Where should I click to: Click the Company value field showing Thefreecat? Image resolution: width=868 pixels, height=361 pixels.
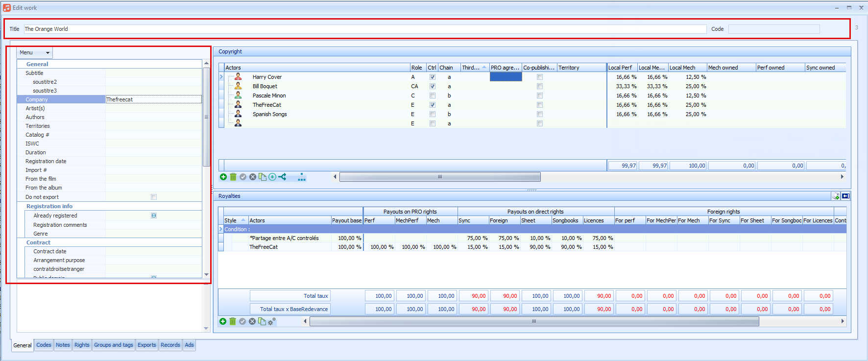point(153,99)
